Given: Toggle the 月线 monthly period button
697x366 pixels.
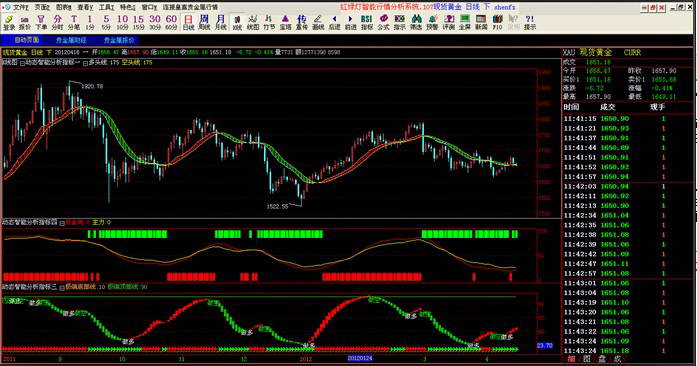Looking at the screenshot, I should [220, 22].
